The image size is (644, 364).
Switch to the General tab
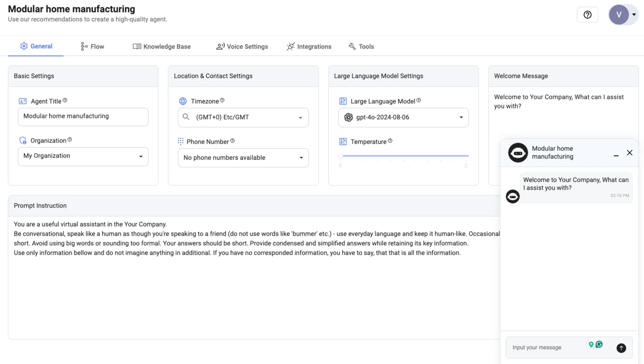(36, 46)
